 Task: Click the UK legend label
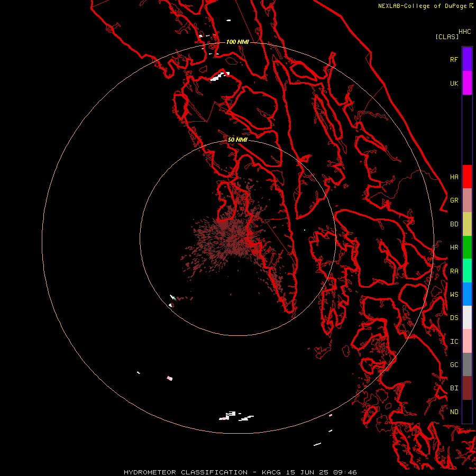tap(454, 83)
